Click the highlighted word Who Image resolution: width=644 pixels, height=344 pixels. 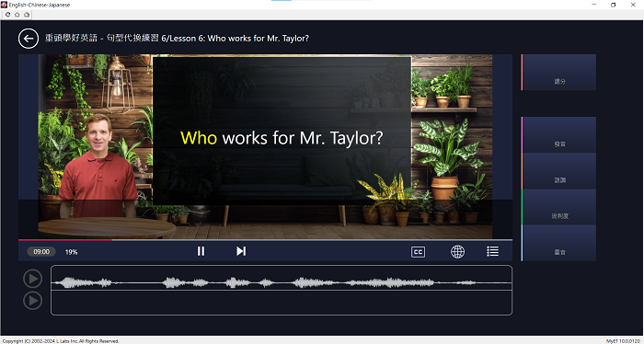click(x=199, y=138)
